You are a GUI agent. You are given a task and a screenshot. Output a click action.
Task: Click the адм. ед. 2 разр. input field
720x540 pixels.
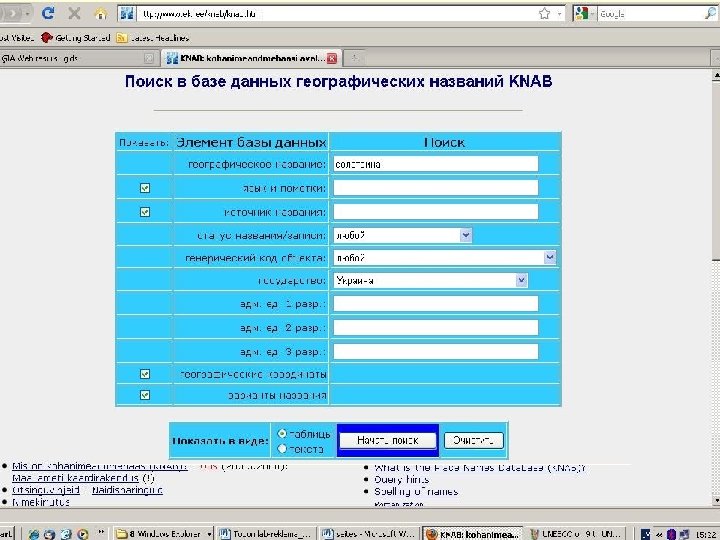(435, 327)
